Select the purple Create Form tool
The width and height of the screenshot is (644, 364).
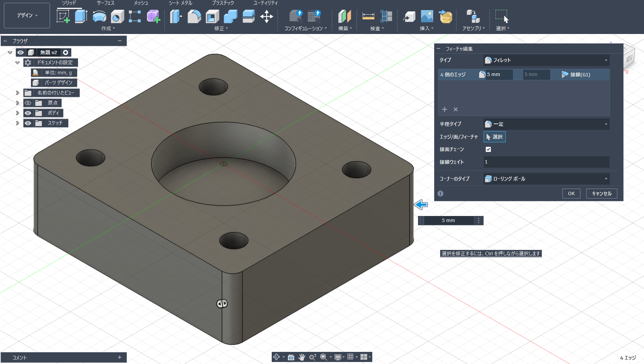pyautogui.click(x=153, y=16)
